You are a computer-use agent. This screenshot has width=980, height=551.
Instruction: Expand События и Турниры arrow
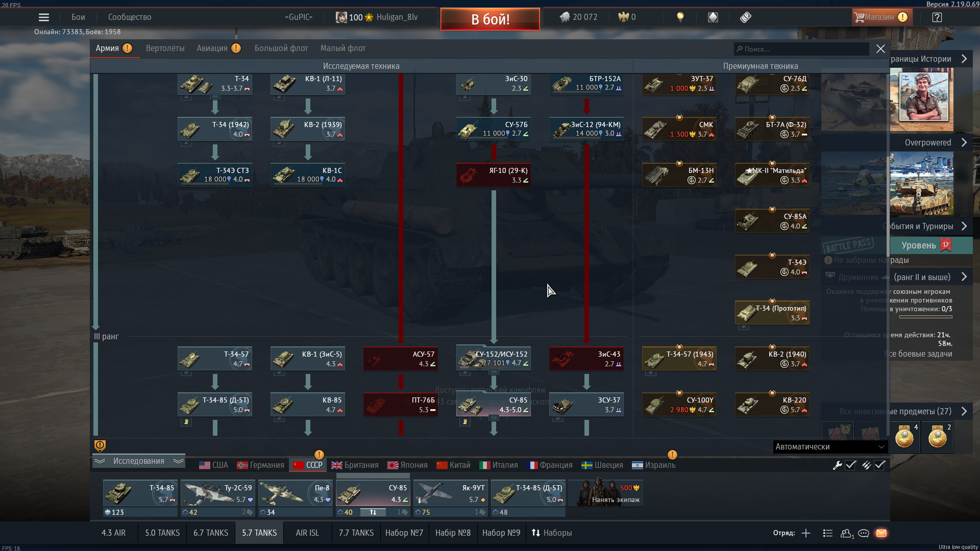[964, 227]
